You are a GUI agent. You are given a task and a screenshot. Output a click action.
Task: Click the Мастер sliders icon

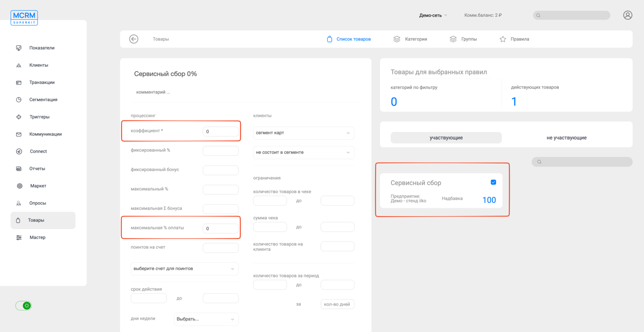coord(19,237)
